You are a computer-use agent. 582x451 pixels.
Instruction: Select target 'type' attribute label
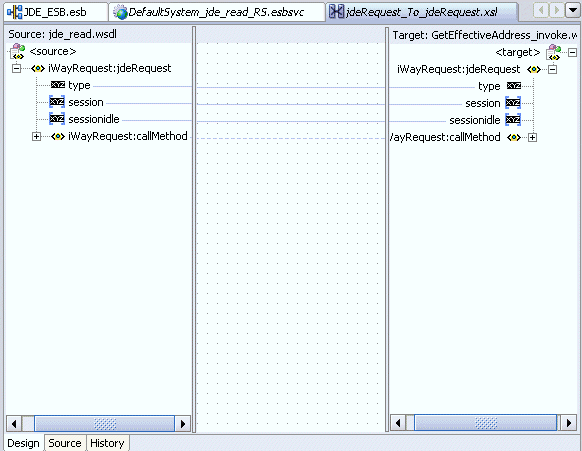pyautogui.click(x=489, y=86)
